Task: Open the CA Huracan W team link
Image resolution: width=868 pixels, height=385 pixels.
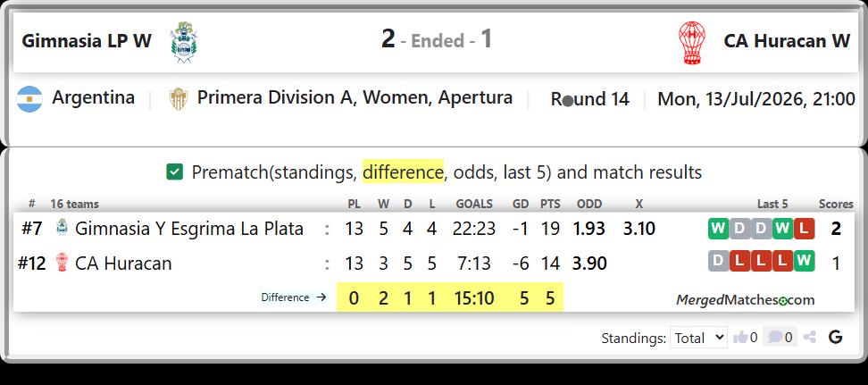Action: [x=787, y=41]
